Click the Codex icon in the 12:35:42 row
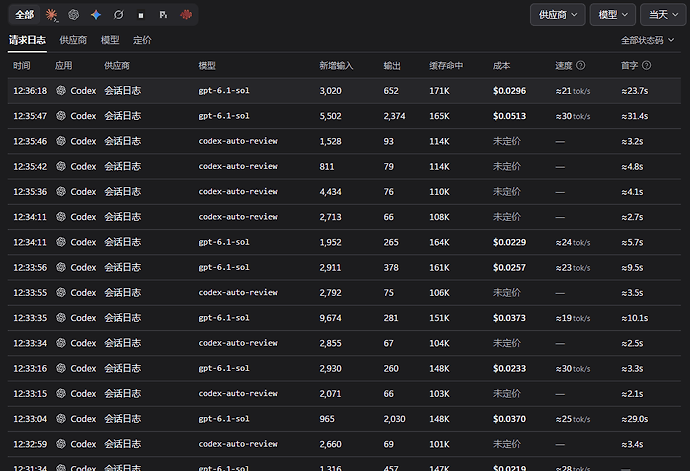Image resolution: width=690 pixels, height=471 pixels. pos(61,166)
